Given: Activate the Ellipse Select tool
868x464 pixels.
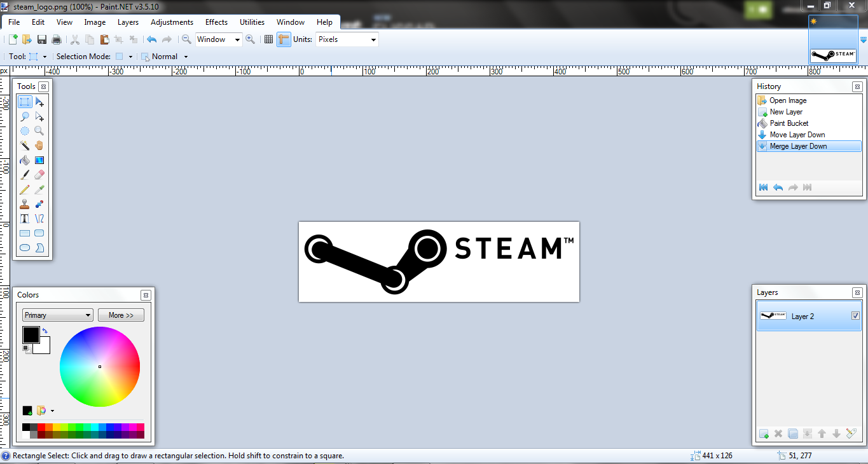Looking at the screenshot, I should 25,131.
